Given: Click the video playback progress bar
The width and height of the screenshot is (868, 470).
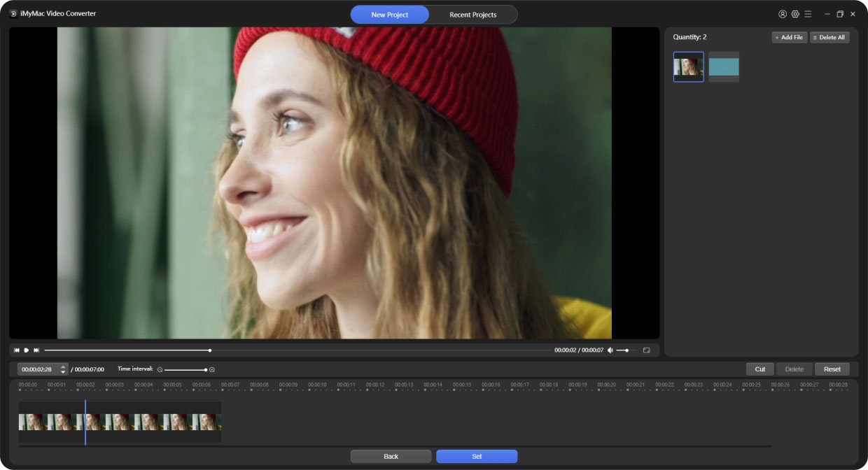Looking at the screenshot, I should tap(297, 350).
